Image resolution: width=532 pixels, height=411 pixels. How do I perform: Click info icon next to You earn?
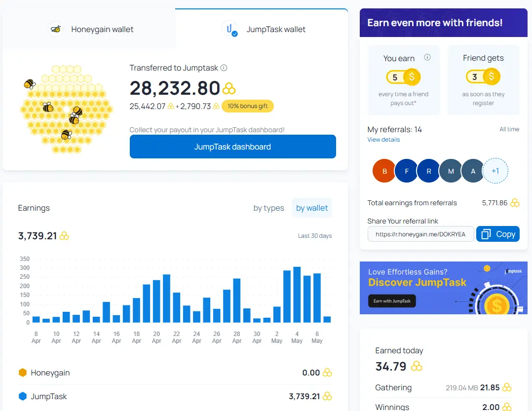pos(427,57)
